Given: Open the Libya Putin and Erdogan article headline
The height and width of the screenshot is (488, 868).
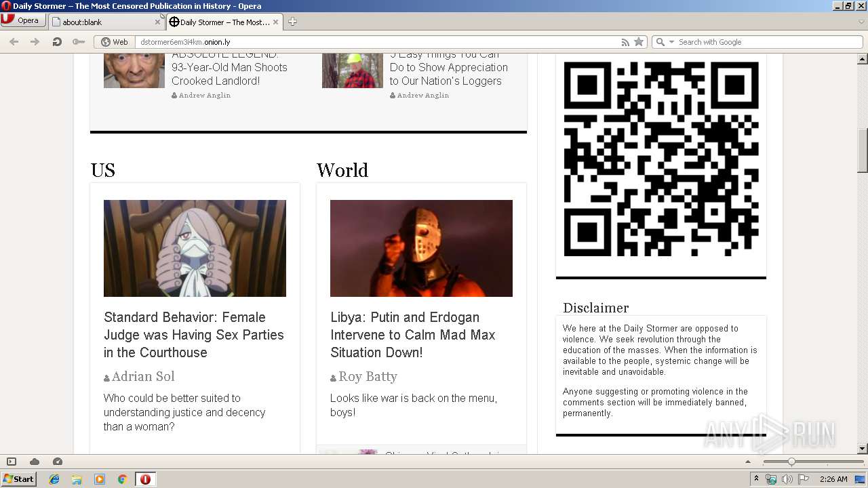Looking at the screenshot, I should [x=413, y=335].
